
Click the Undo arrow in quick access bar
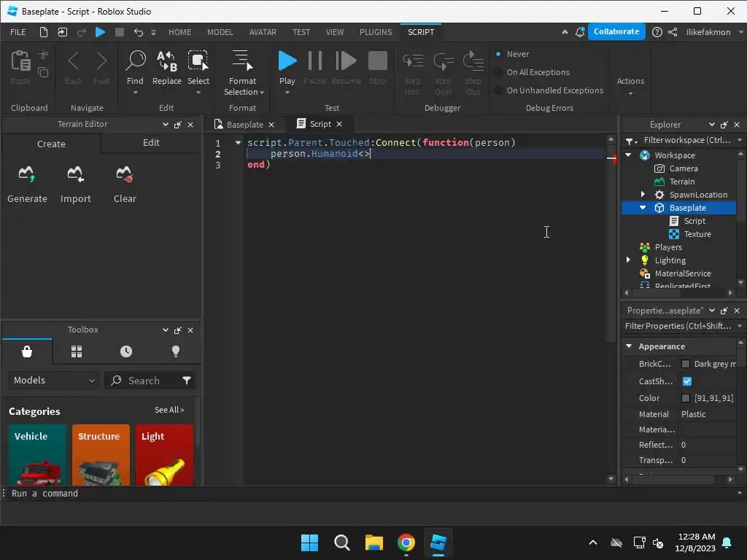138,32
